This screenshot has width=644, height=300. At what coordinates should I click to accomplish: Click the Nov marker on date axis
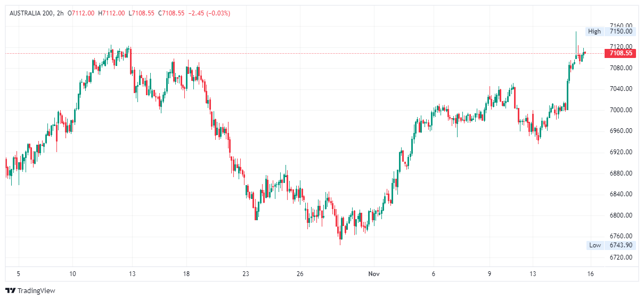(374, 274)
